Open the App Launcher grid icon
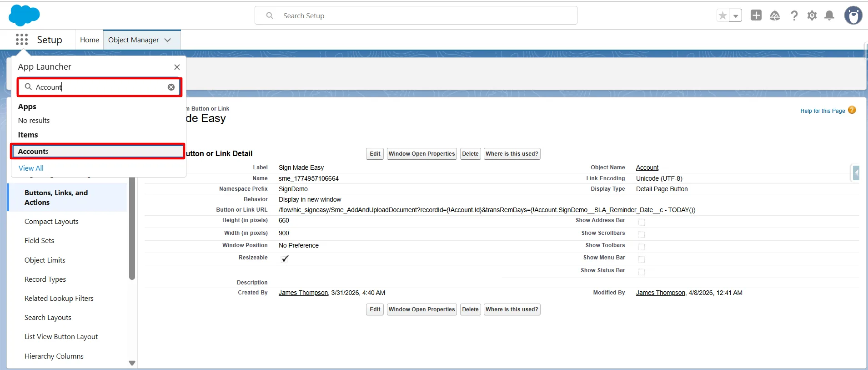 [21, 40]
